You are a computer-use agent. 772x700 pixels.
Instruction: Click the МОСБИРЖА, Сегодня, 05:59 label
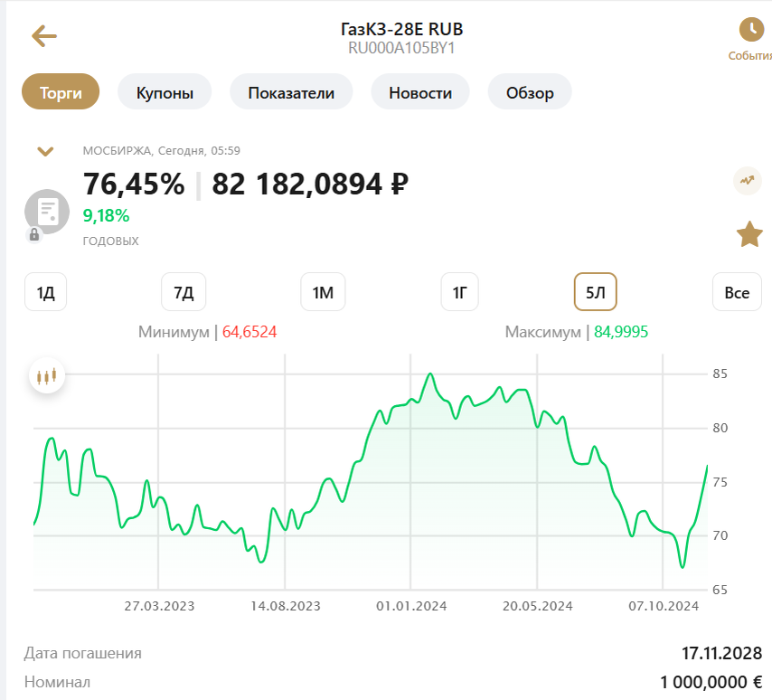162,151
